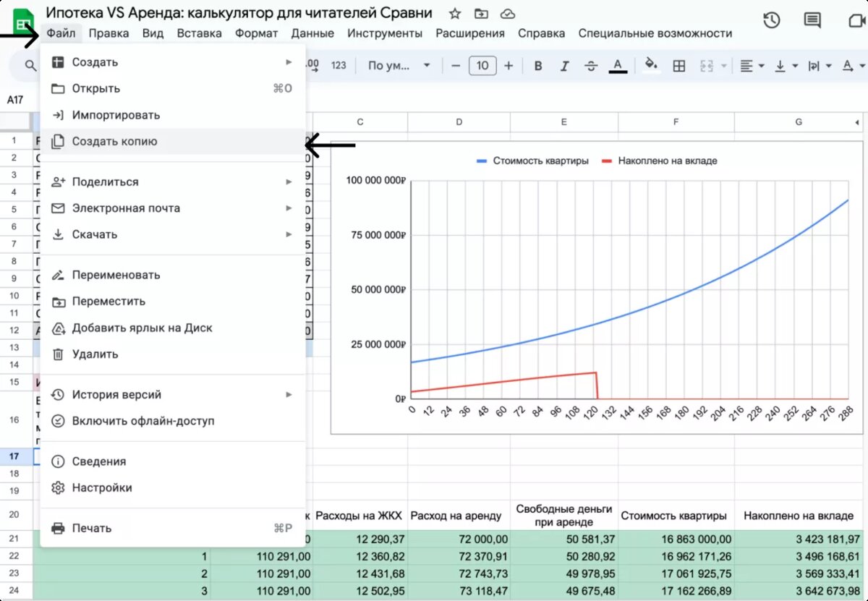This screenshot has height=601, width=868.
Task: Click the toolbar search magnifier
Action: [x=30, y=66]
